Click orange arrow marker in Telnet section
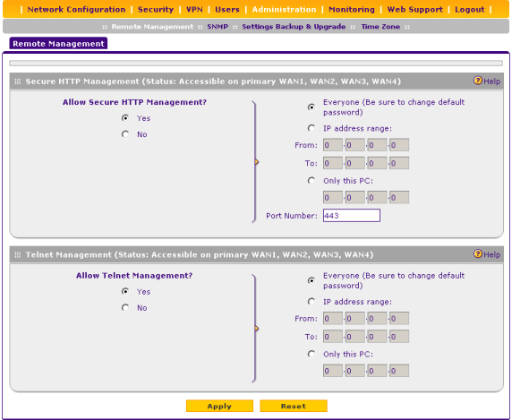Viewport: 512px width, 420px height. [257, 329]
